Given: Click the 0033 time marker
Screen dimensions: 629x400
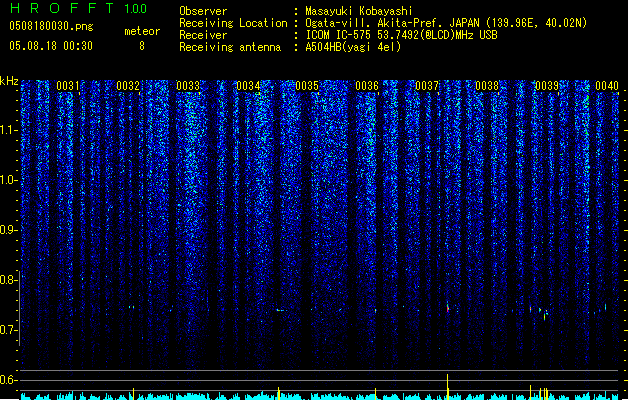Looking at the screenshot, I should point(188,86).
